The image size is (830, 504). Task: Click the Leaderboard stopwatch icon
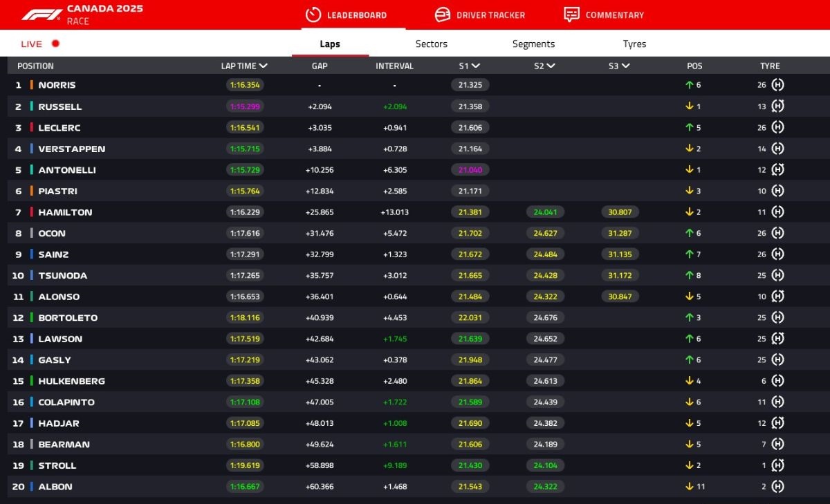pyautogui.click(x=313, y=15)
